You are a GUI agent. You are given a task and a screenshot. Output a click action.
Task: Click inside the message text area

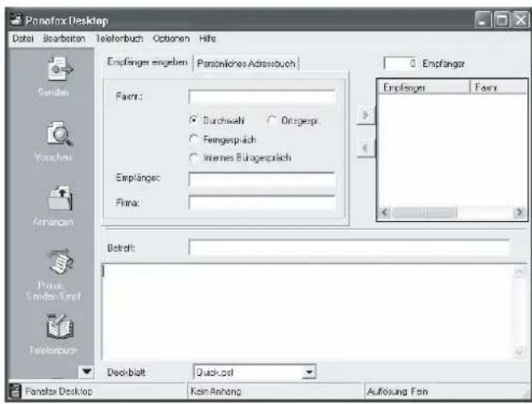coord(308,312)
